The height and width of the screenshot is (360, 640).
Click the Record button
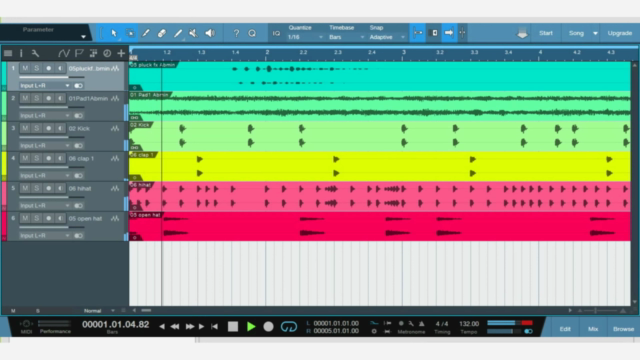(268, 327)
